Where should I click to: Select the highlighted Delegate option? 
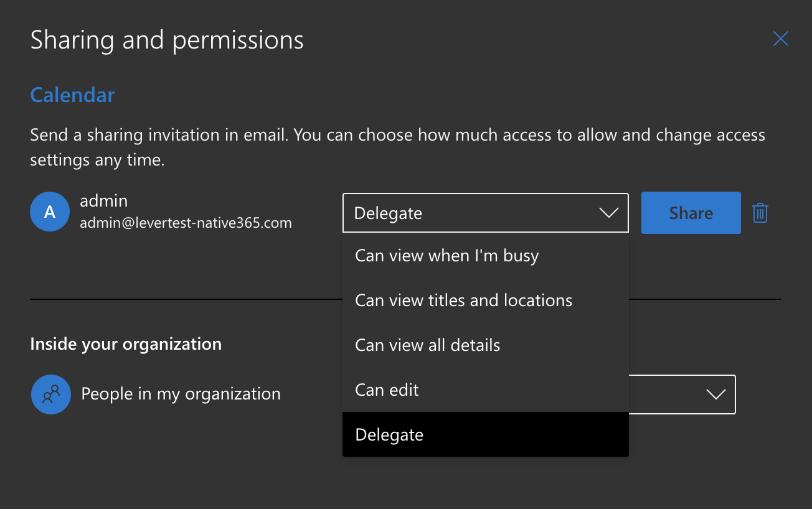click(x=389, y=434)
